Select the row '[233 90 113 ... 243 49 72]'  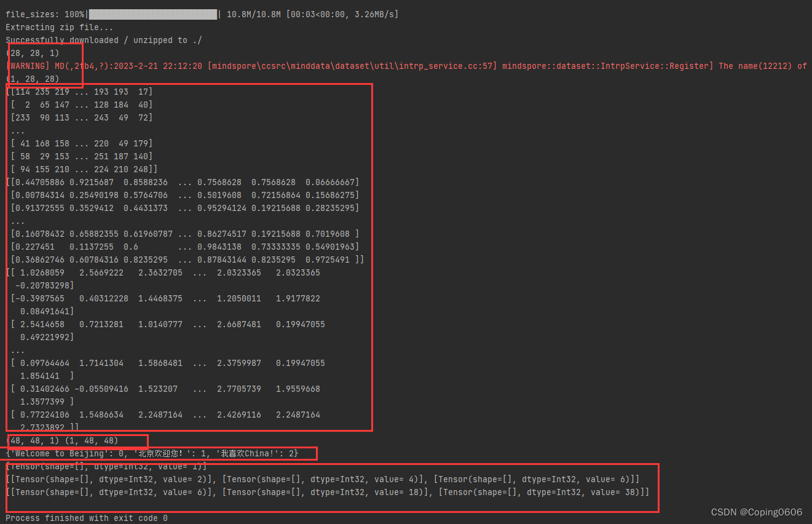pos(82,117)
